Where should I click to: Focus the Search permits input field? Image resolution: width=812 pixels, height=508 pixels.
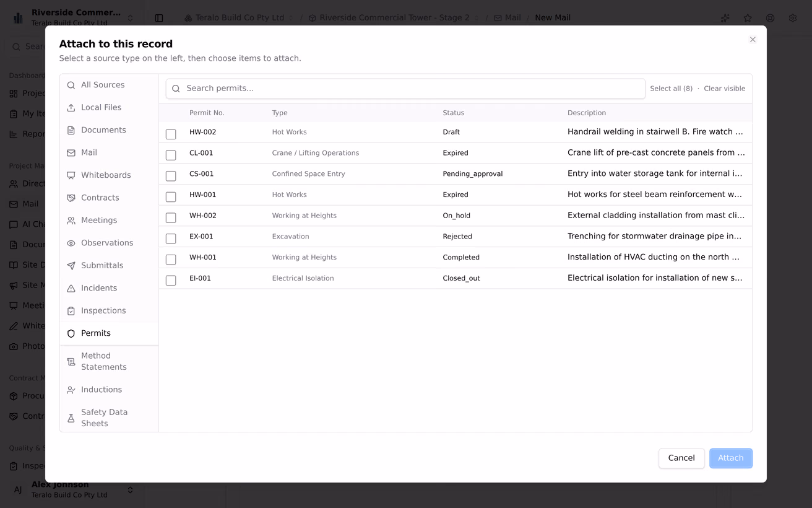[405, 89]
